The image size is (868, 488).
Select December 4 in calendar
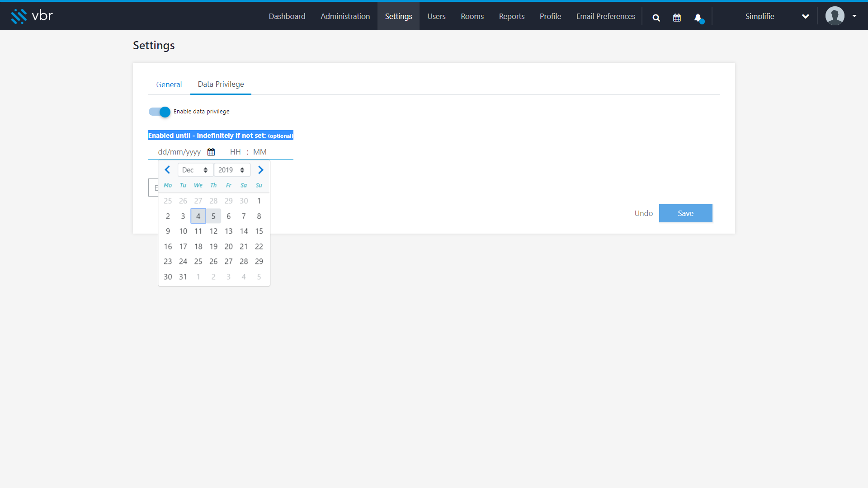coord(198,216)
